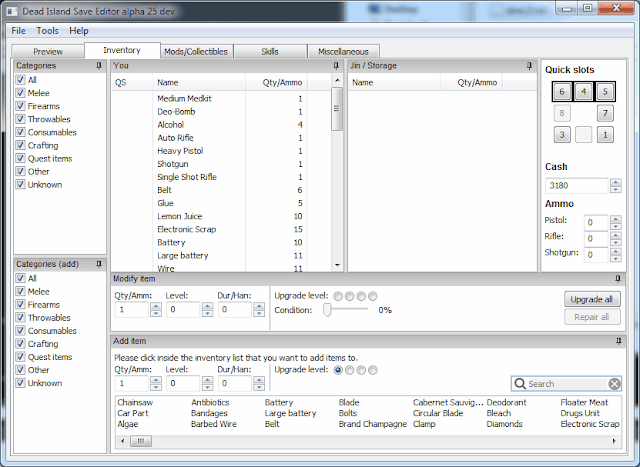
Task: Uncheck the Melee category checkbox
Action: click(x=20, y=93)
